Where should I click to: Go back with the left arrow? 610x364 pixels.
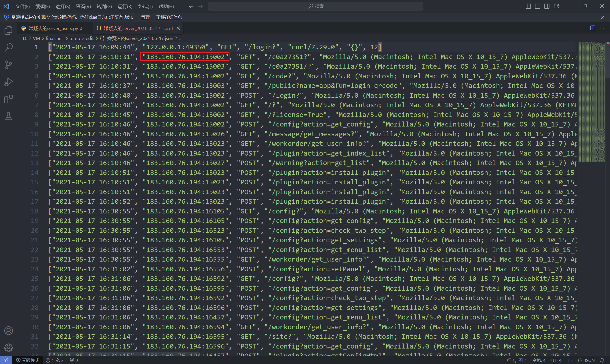coord(191,6)
